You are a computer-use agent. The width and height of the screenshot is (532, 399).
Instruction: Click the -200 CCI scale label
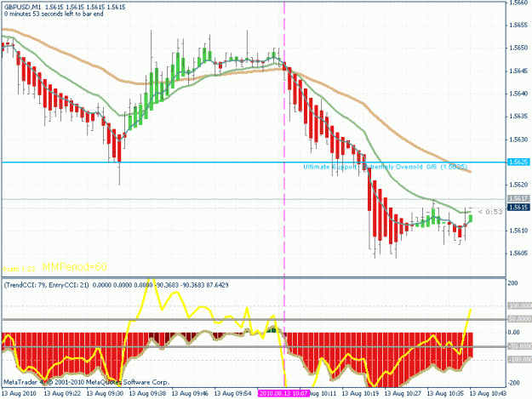click(x=513, y=383)
